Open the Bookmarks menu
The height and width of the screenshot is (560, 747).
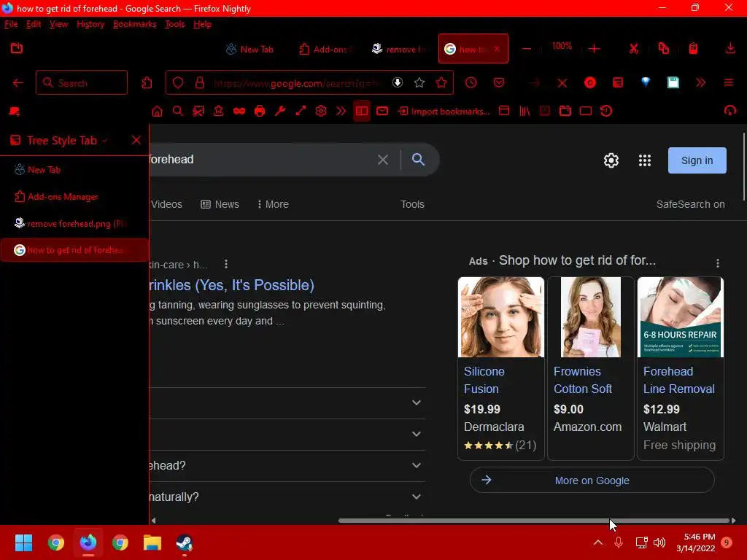[134, 24]
